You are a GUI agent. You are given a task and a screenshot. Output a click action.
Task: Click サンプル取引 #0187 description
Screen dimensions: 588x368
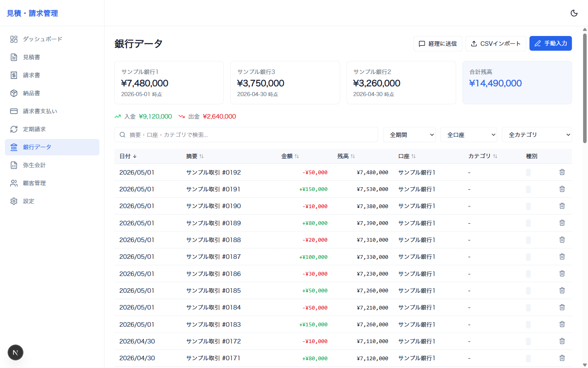[214, 257]
